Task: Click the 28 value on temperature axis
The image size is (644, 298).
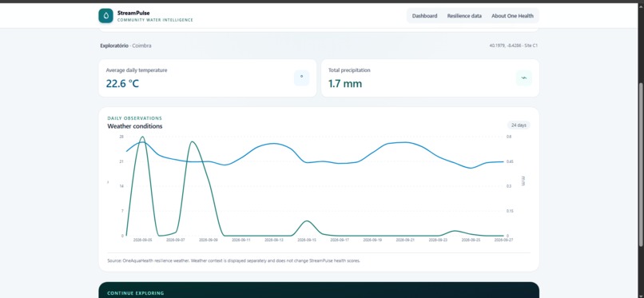Action: pyautogui.click(x=121, y=137)
